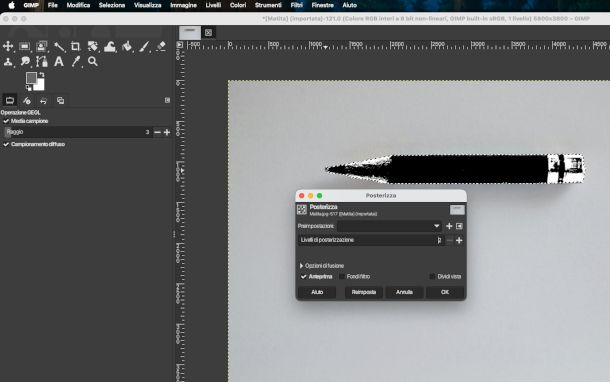Increase Raggio value with plus button
The width and height of the screenshot is (610, 382).
167,132
